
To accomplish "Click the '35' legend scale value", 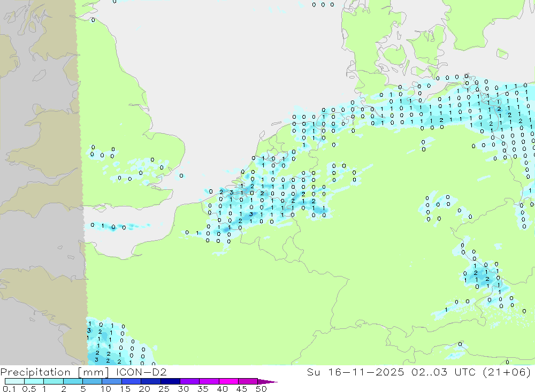I will pyautogui.click(x=203, y=389).
